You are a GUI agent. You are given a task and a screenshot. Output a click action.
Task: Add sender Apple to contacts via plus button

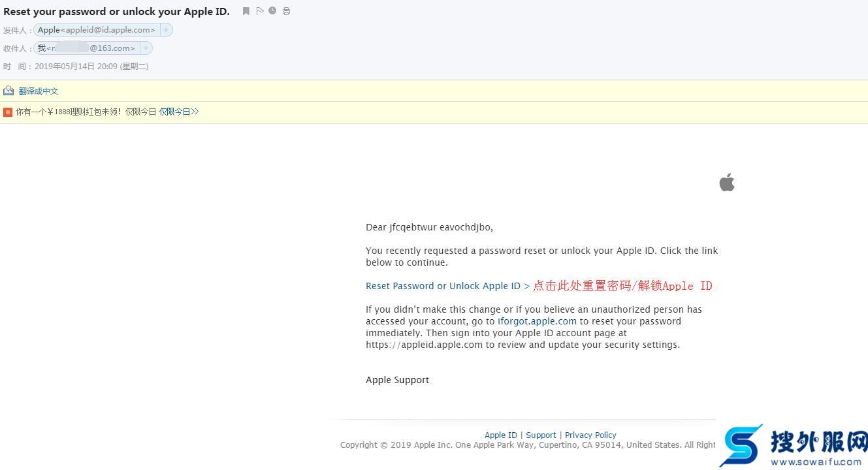166,29
